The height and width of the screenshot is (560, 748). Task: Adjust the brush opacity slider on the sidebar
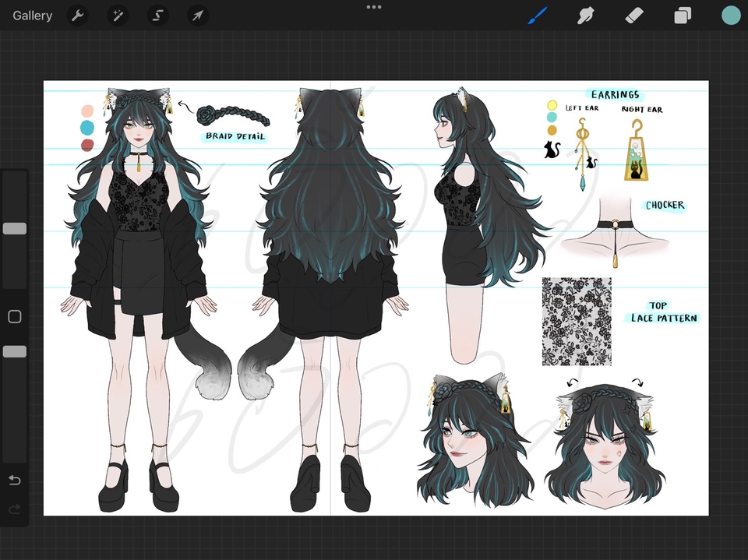(x=14, y=350)
